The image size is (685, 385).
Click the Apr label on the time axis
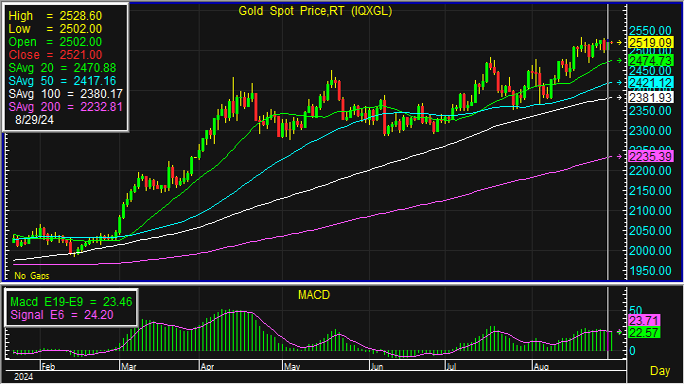click(x=207, y=367)
